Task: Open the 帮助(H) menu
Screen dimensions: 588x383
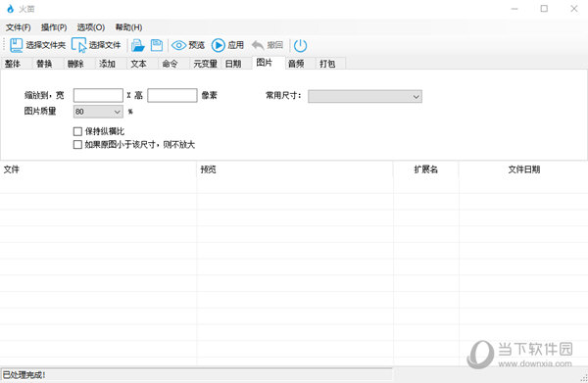Action: tap(128, 27)
